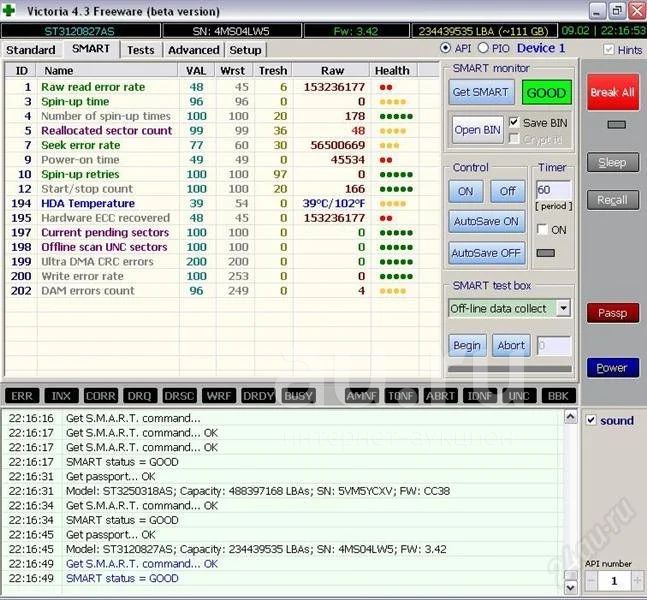Switch to the Standard tab
The height and width of the screenshot is (600, 647).
click(x=31, y=50)
